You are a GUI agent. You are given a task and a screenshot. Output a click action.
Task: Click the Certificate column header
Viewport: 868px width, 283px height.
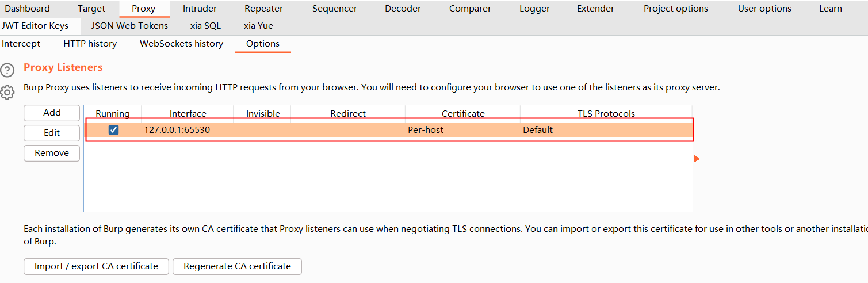(x=463, y=114)
